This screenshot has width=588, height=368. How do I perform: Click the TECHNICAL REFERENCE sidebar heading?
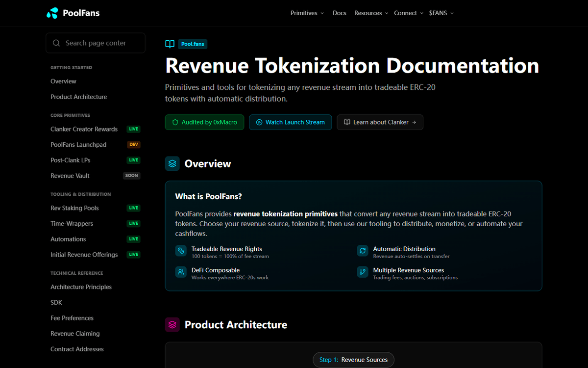[77, 273]
